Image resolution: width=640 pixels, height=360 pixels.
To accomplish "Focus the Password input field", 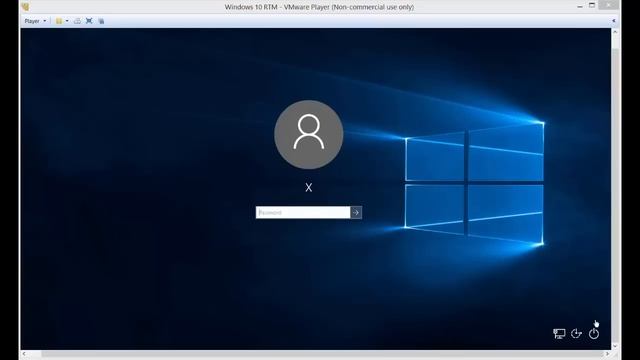I will (303, 212).
